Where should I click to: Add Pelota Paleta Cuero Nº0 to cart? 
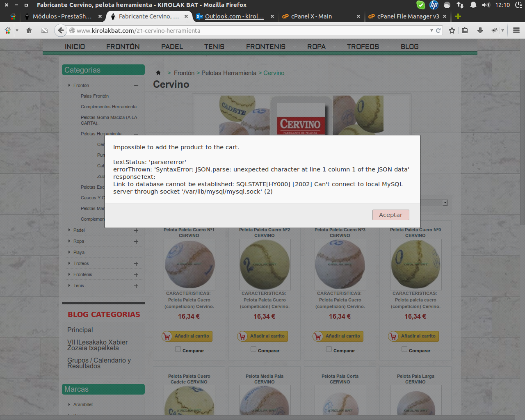click(413, 336)
